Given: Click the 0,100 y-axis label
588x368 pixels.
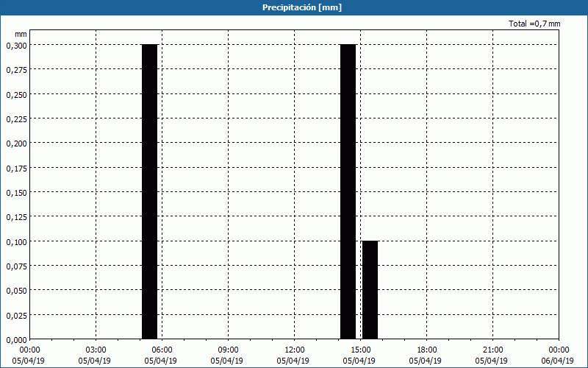Looking at the screenshot, I should tap(16, 242).
